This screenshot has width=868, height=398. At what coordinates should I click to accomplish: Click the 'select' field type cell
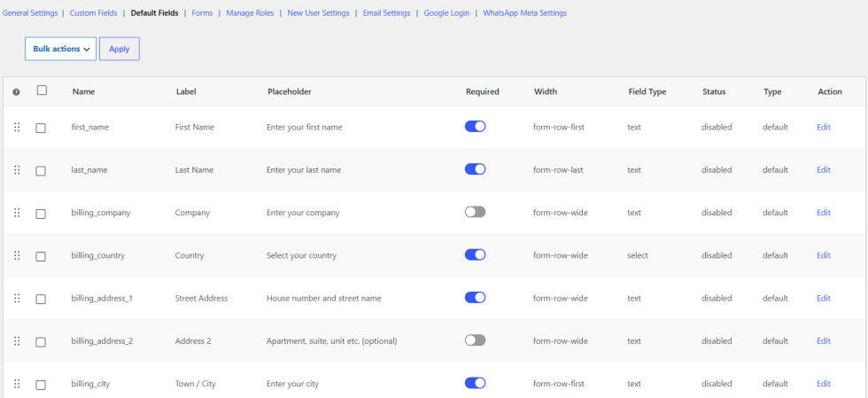click(638, 255)
